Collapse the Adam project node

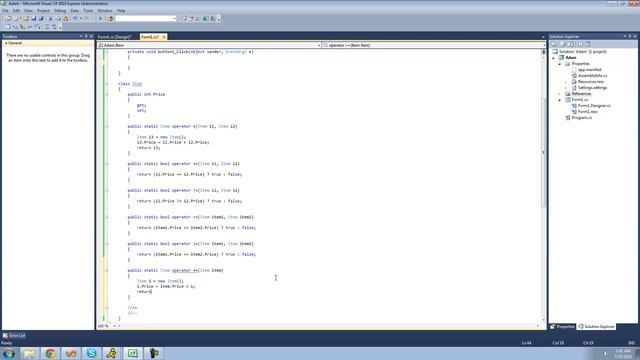tap(554, 58)
